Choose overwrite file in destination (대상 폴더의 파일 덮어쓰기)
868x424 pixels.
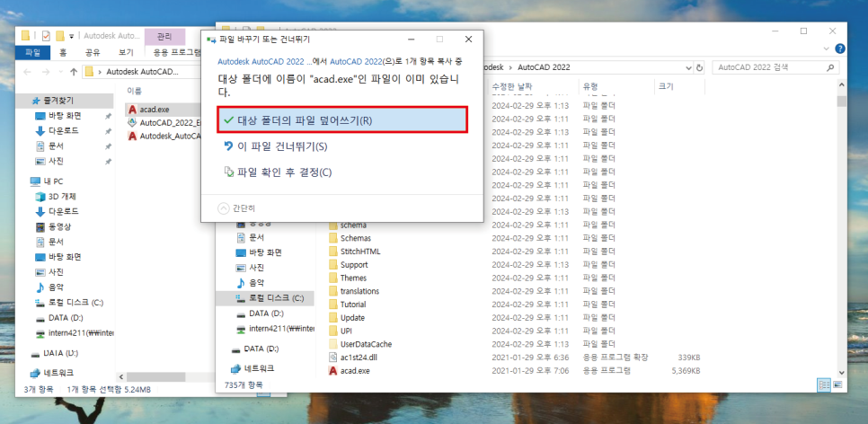coord(342,120)
